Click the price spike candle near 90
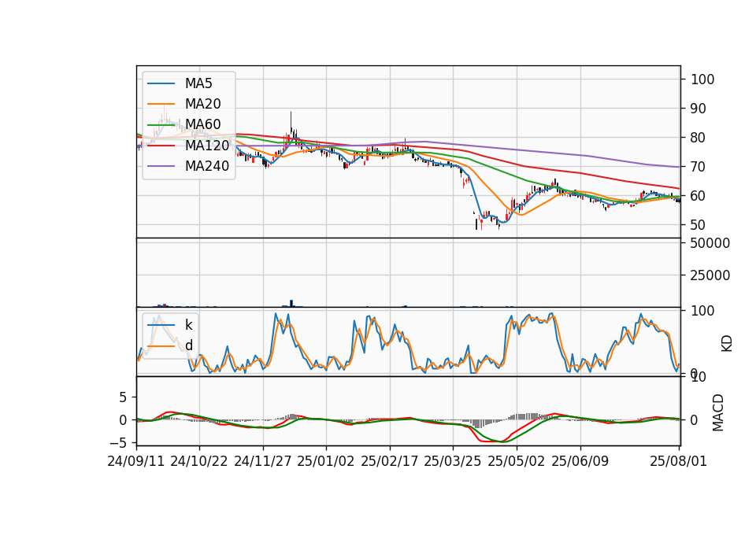This screenshot has height=543, width=756. click(291, 124)
